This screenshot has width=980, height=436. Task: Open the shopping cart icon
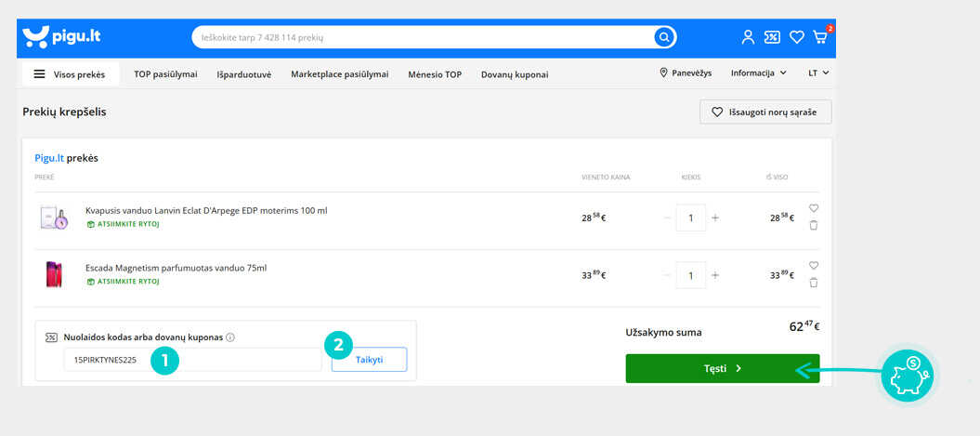[820, 37]
